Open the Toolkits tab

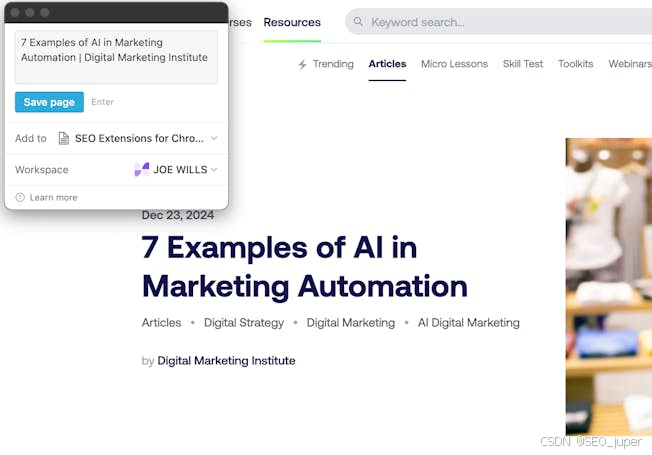(575, 64)
